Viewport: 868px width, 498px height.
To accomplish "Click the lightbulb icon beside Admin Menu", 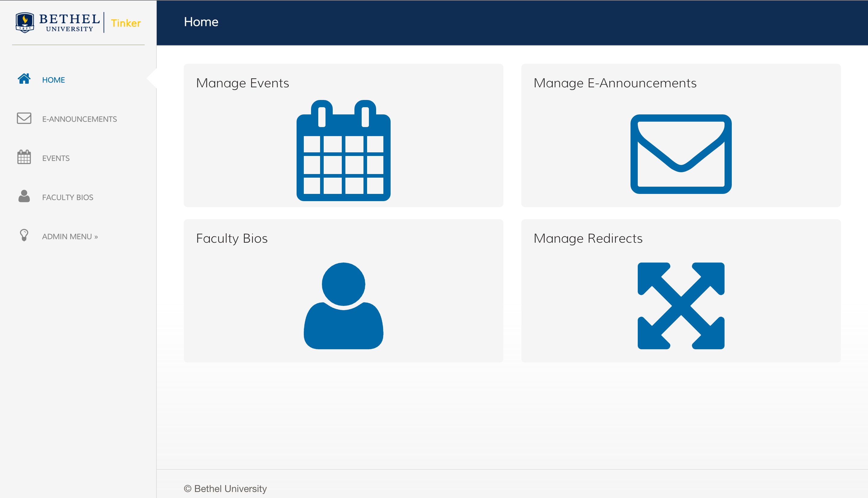I will click(x=24, y=235).
